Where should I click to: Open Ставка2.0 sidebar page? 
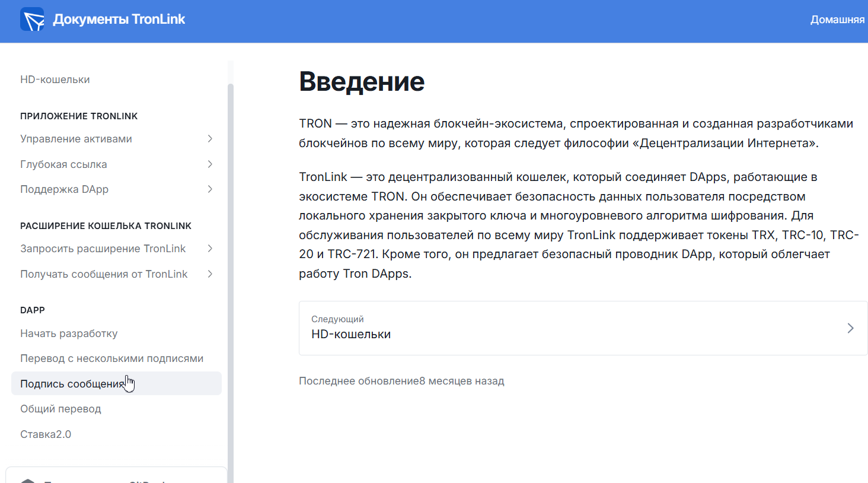click(46, 434)
